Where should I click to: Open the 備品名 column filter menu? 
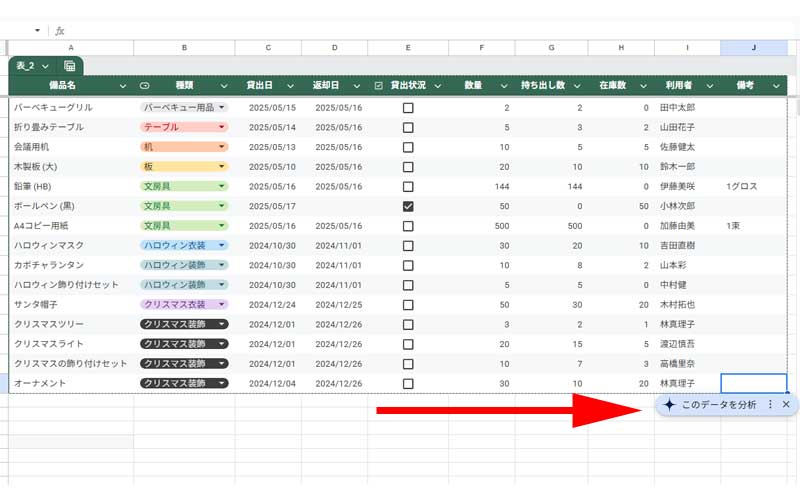[123, 86]
